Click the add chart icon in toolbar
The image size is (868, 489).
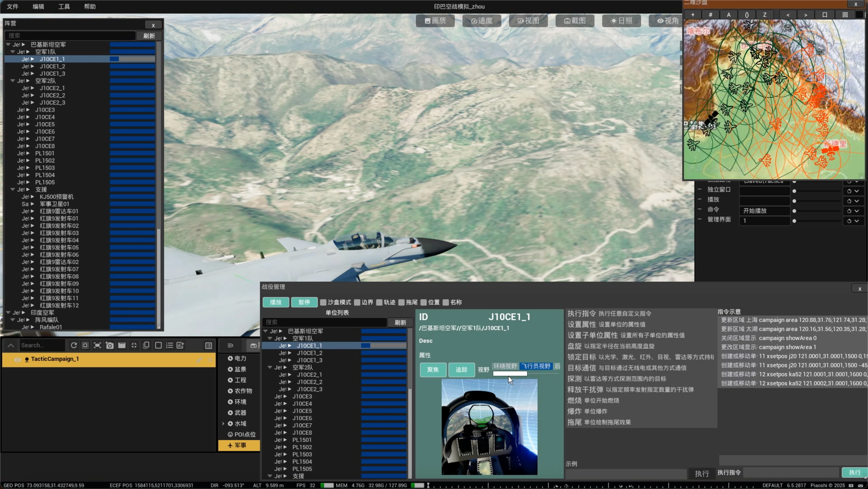tap(180, 345)
